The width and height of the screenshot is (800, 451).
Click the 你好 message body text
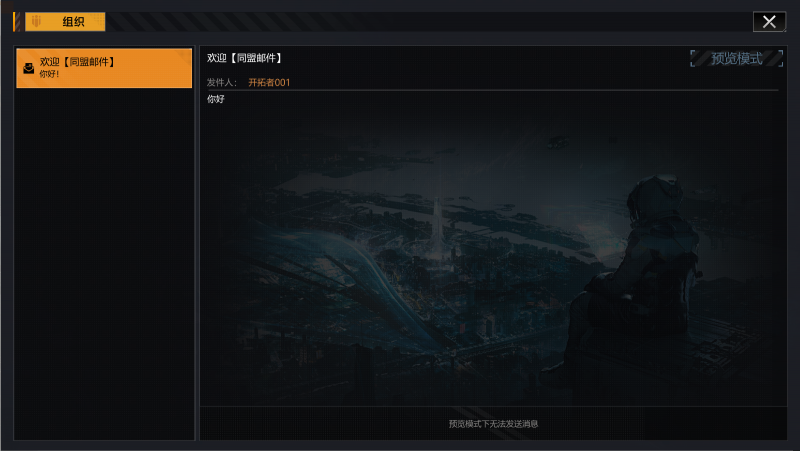click(216, 99)
